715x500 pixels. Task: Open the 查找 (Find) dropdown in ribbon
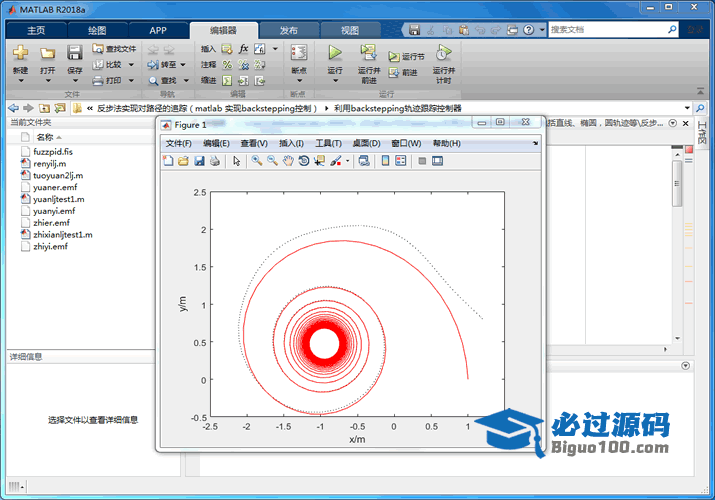(186, 81)
